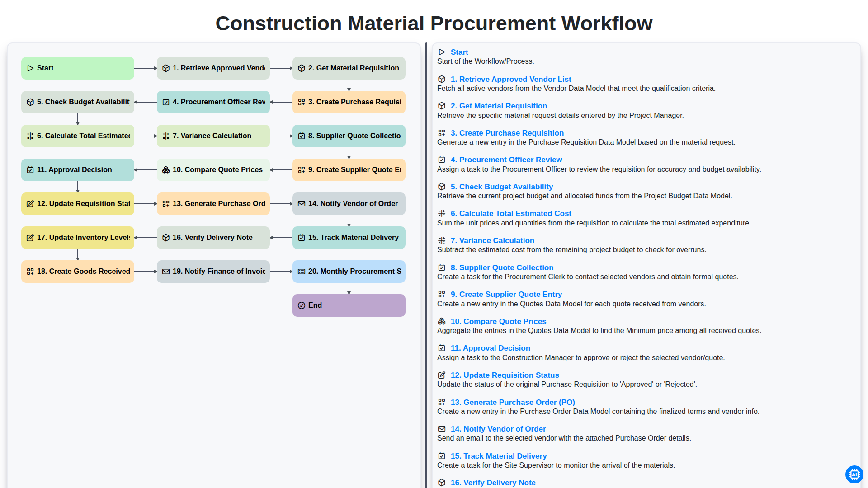The height and width of the screenshot is (488, 868).
Task: Click the '8. Supplier Quote Collection' flowchart node
Action: point(349,136)
